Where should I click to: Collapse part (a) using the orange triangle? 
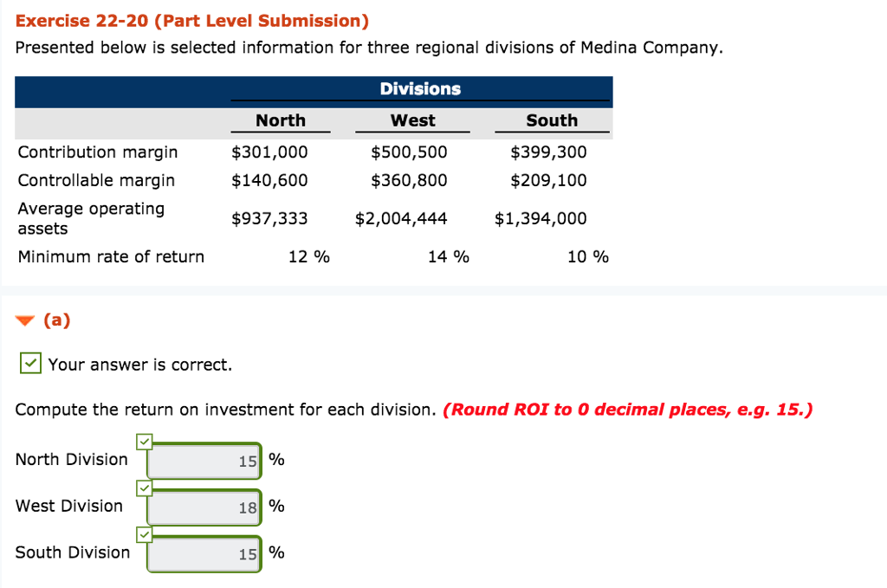(x=25, y=322)
